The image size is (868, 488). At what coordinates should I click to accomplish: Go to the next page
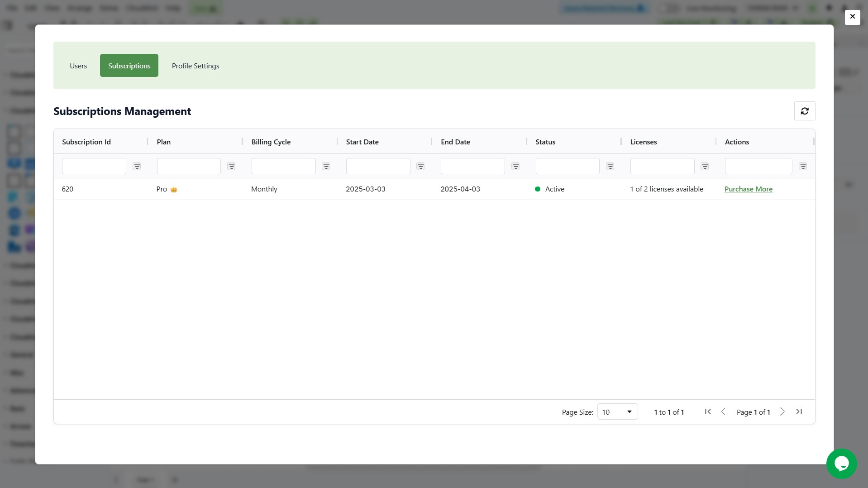click(x=782, y=411)
